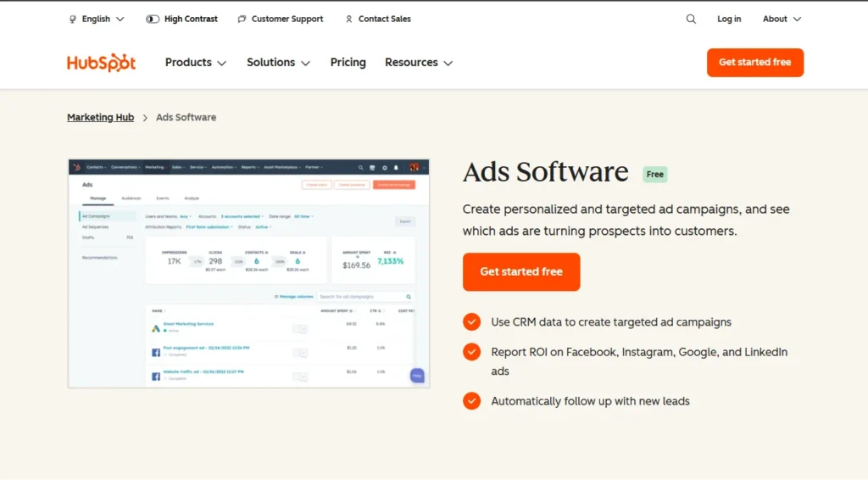Click the Export button in screenshot

[x=405, y=221]
